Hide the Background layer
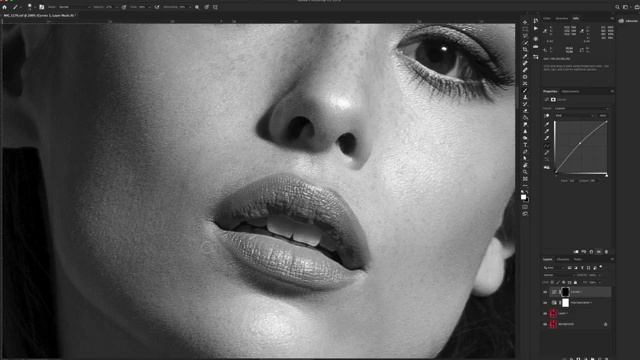 [x=545, y=324]
